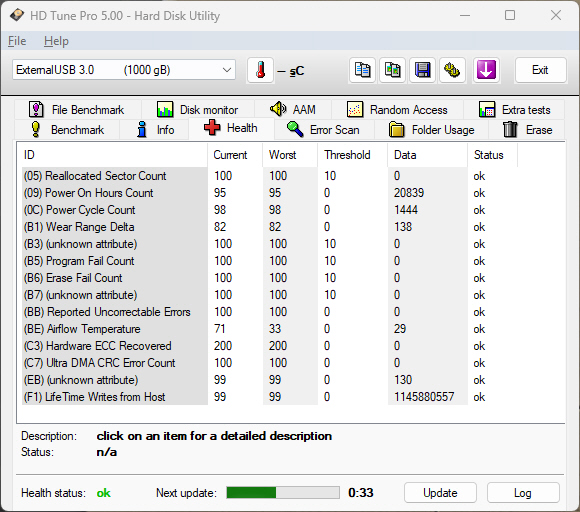The width and height of the screenshot is (580, 512).
Task: Open options with the gears icon
Action: click(x=452, y=70)
